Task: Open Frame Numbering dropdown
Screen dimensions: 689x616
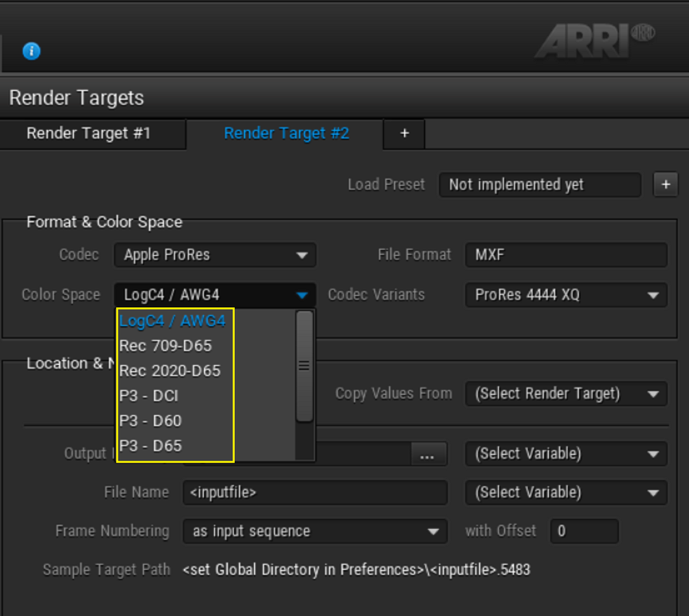Action: click(x=315, y=531)
